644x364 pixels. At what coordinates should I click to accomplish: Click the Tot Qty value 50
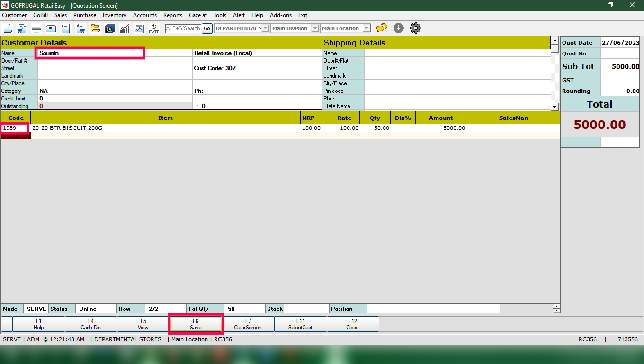coord(245,309)
